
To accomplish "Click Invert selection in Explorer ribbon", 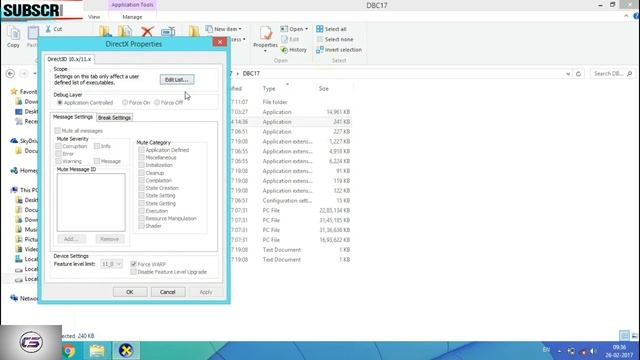I will [339, 49].
